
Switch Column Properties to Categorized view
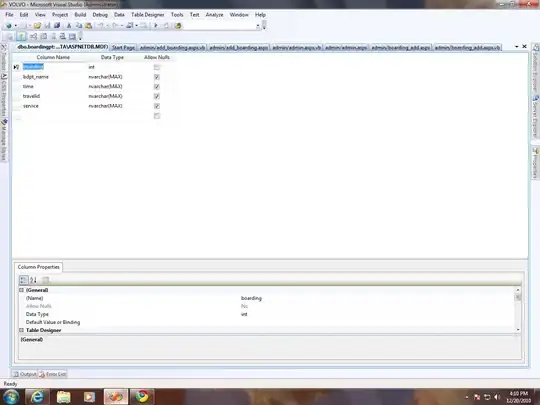pyautogui.click(x=23, y=280)
